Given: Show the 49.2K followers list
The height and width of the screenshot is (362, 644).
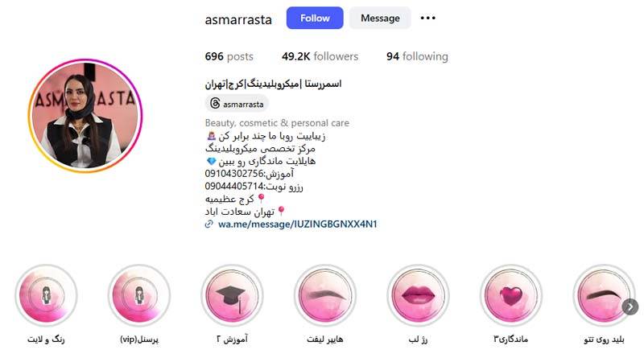Looking at the screenshot, I should [x=320, y=56].
